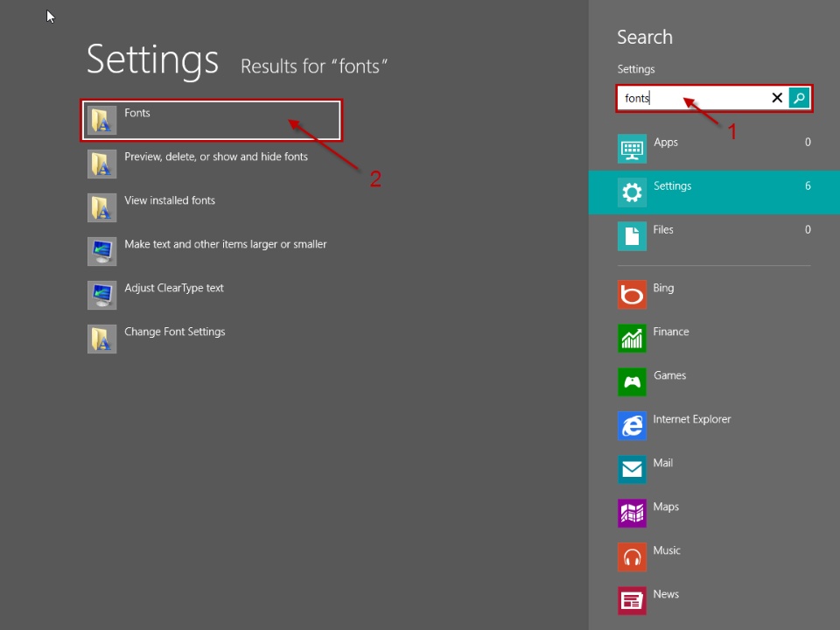
Task: Click the Settings result count 6
Action: 808,185
